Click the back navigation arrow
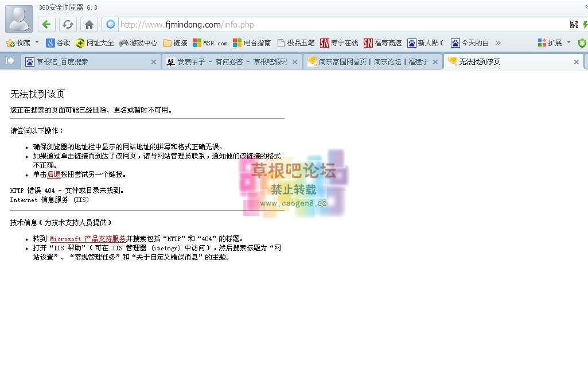The width and height of the screenshot is (588, 368). coord(46,24)
